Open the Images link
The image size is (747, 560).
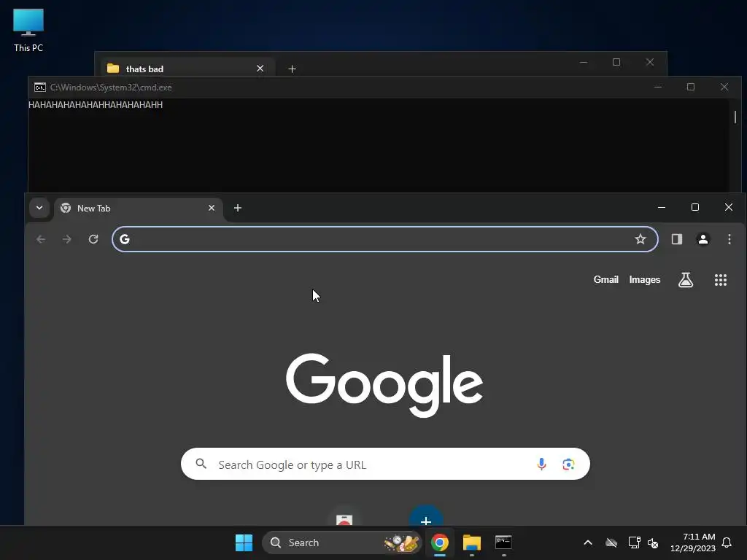click(x=645, y=280)
